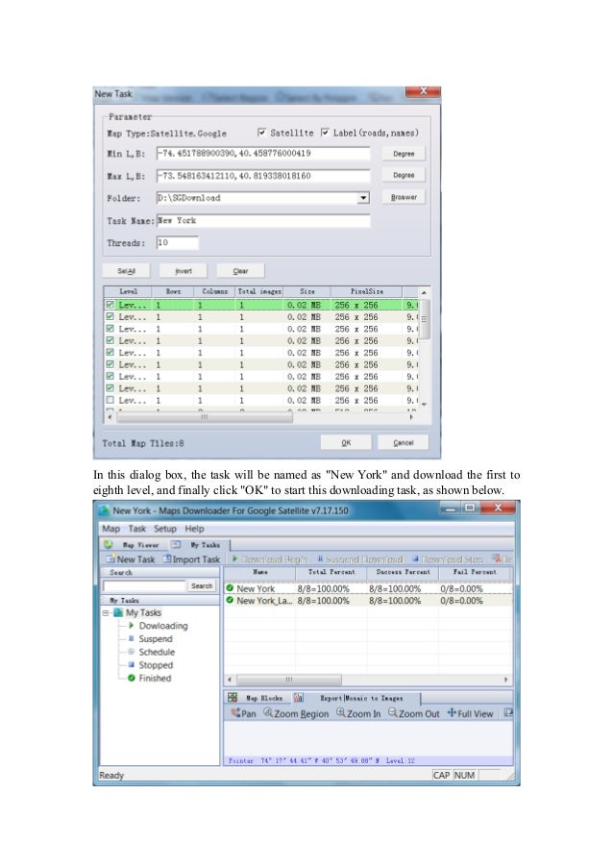Switch to the Map Blocks tab
This screenshot has width=613, height=868.
pyautogui.click(x=257, y=698)
